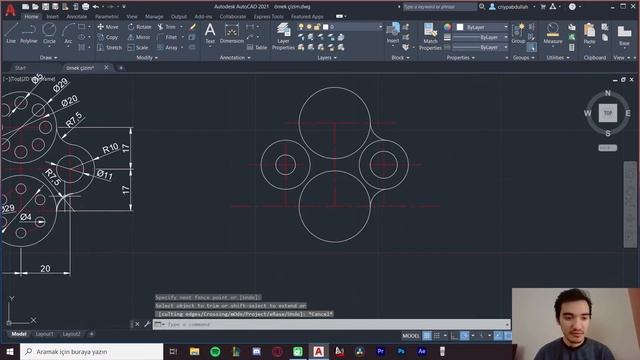Open the Home ribbon tab
The image size is (640, 360).
pos(31,17)
